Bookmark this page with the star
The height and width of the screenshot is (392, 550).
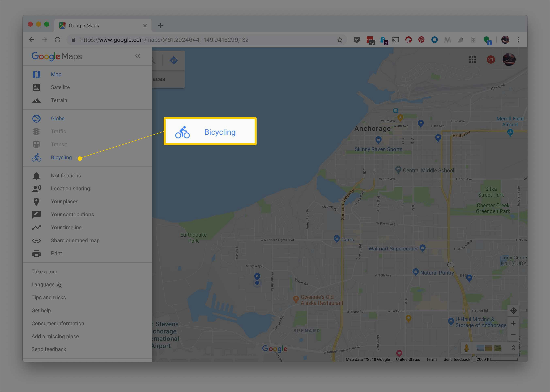340,40
